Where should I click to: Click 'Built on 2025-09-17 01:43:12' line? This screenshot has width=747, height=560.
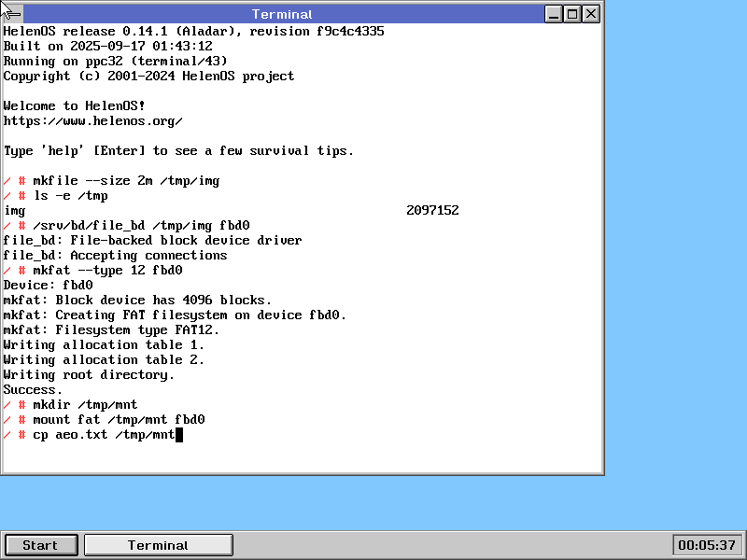[107, 46]
